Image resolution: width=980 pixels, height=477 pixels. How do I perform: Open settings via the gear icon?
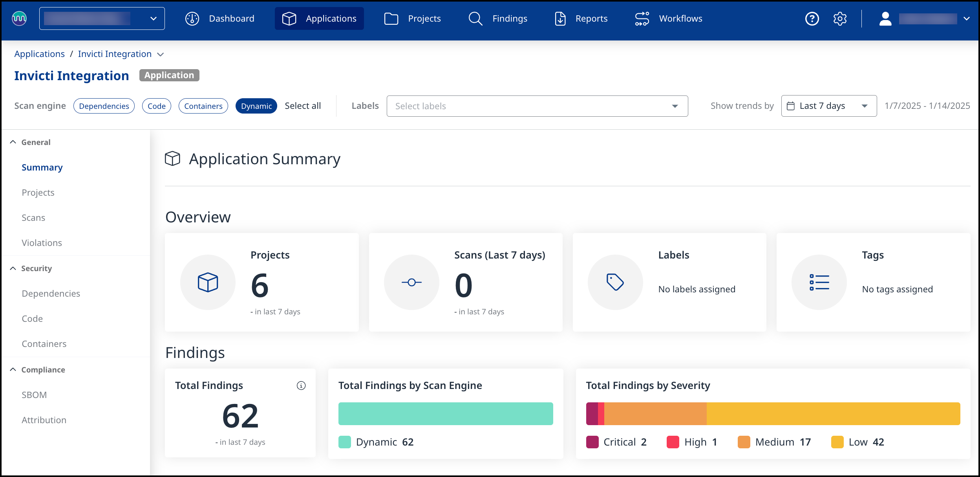click(x=840, y=18)
